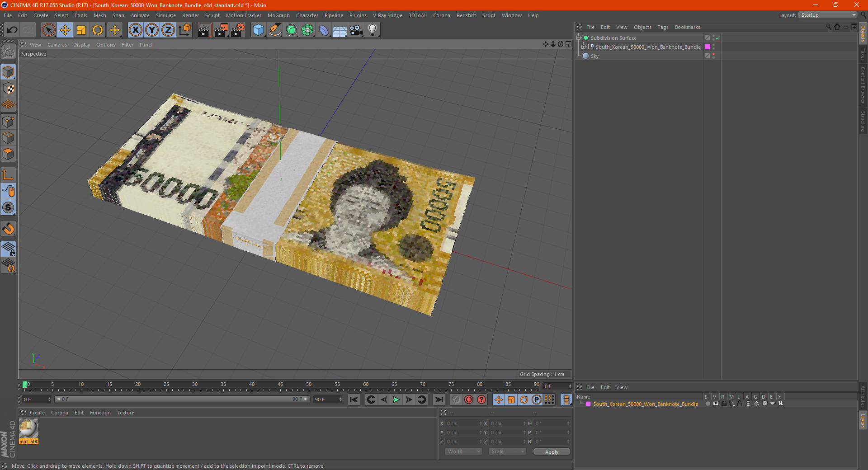Open the Simulate menu
Image resolution: width=868 pixels, height=470 pixels.
tap(166, 15)
